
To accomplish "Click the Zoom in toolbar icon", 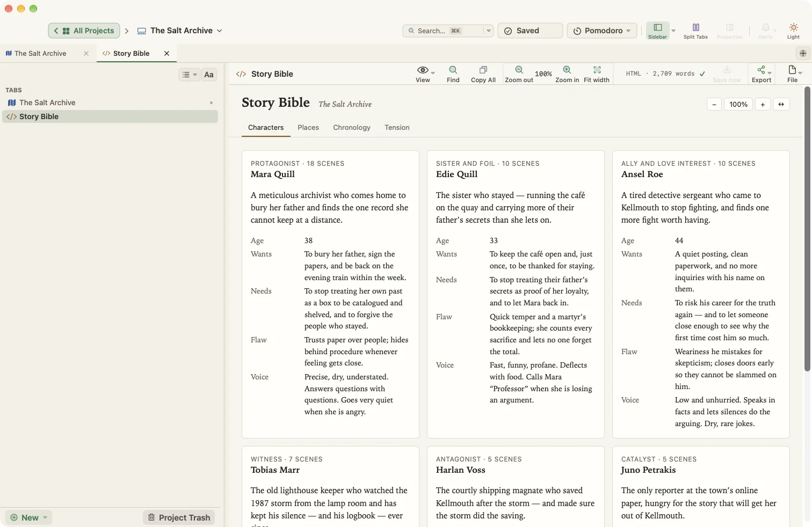I will [x=567, y=74].
